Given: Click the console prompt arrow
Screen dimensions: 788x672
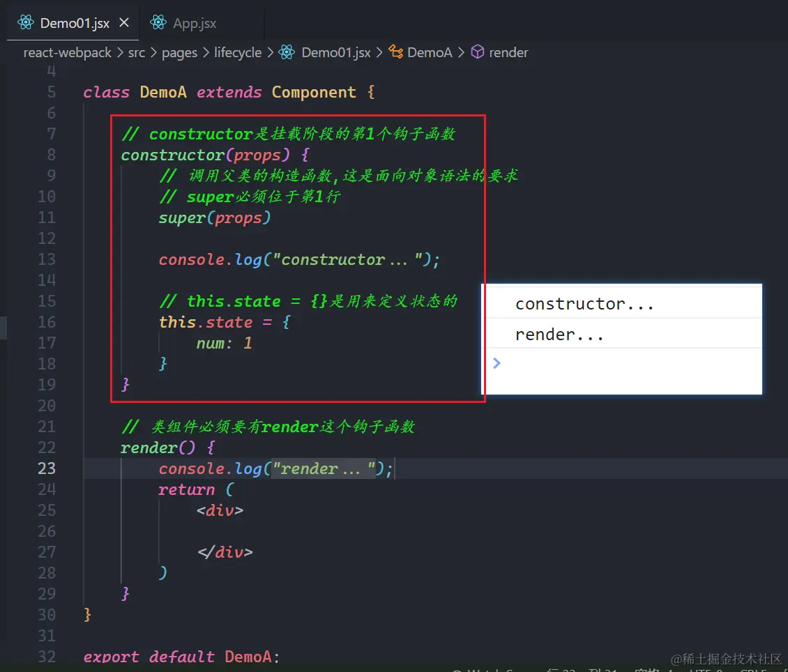Looking at the screenshot, I should pos(497,363).
